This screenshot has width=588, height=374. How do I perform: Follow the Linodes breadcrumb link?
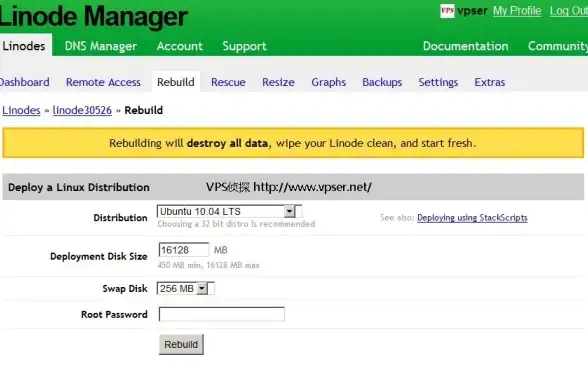[x=21, y=110]
